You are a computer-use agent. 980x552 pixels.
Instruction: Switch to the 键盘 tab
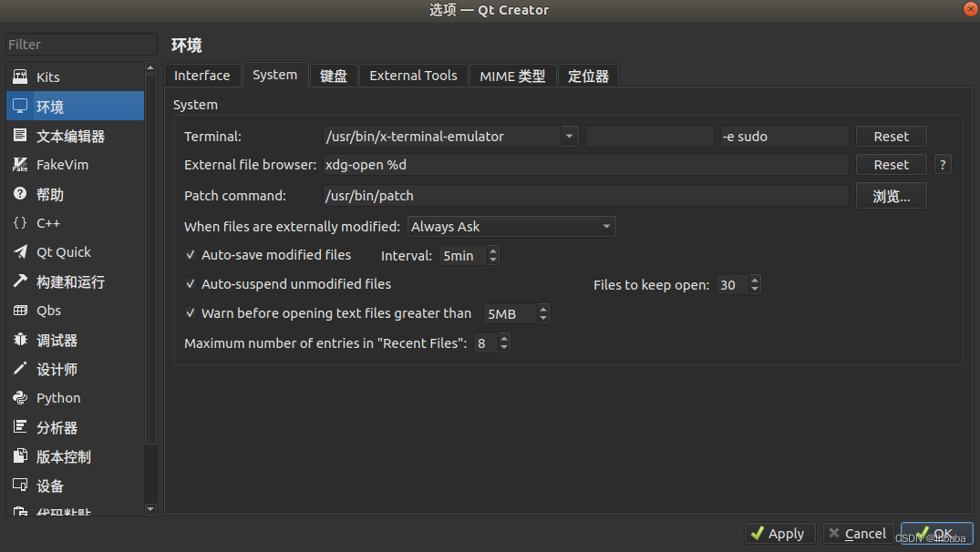[333, 76]
